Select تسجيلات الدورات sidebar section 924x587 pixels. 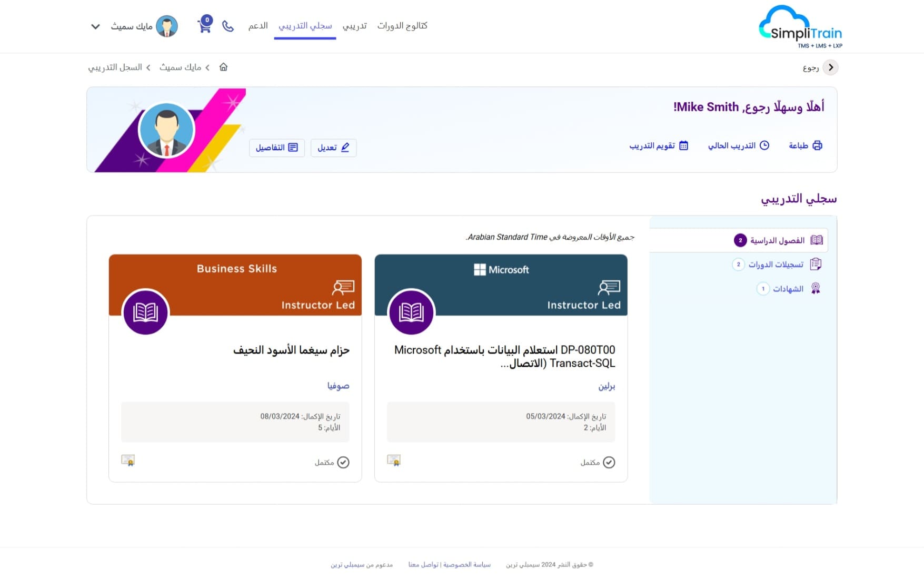tap(776, 264)
